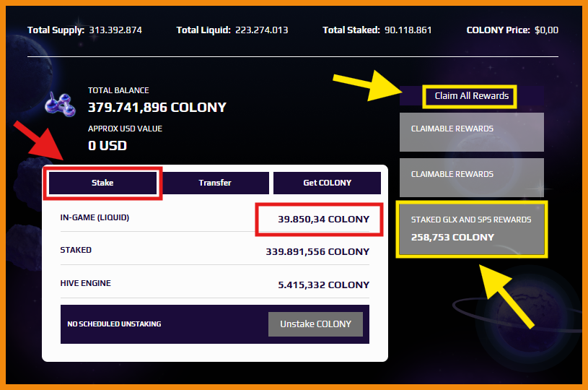Select the Claimable Rewards card above the Staked GLX card

click(x=471, y=178)
